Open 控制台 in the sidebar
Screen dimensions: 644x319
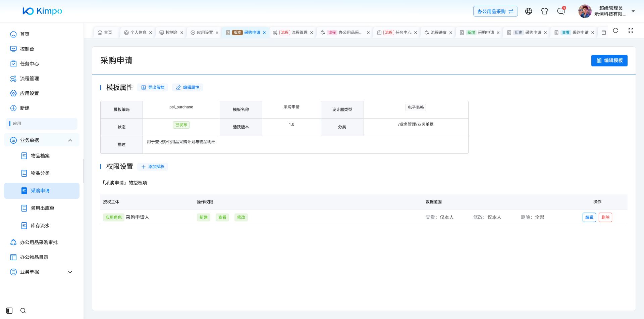[x=42, y=49]
